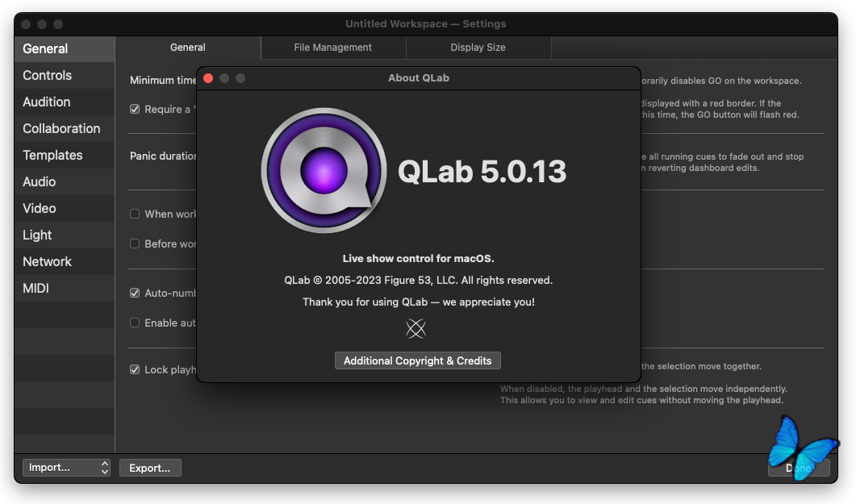Screen dimensions: 856x504
Task: Open Templates settings
Action: (x=65, y=156)
